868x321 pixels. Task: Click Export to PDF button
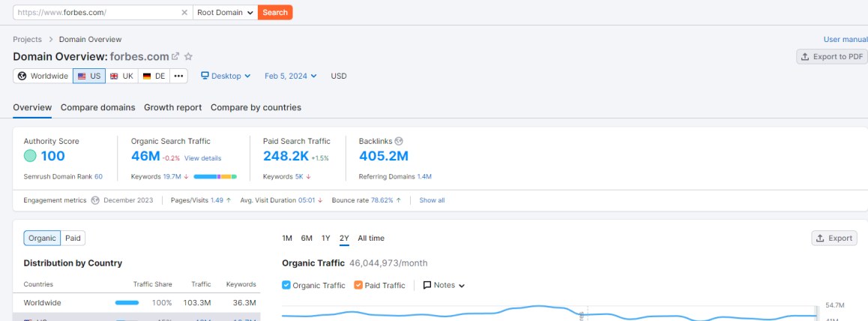coord(831,56)
